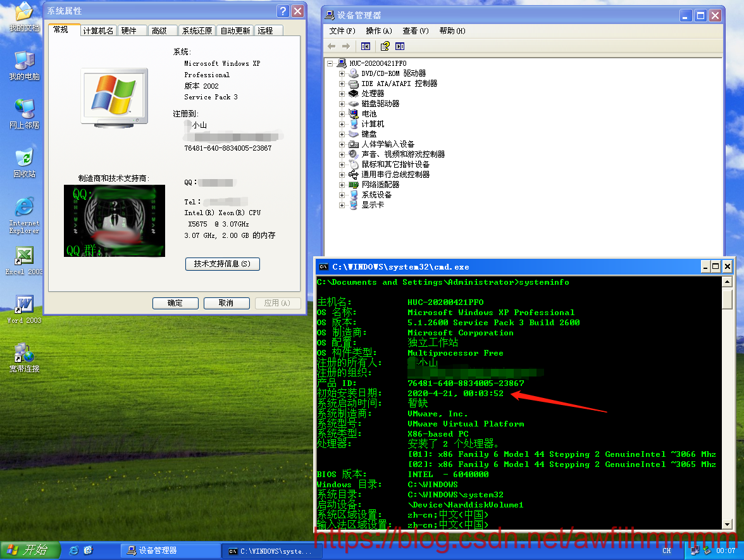Image resolution: width=744 pixels, height=560 pixels.
Task: Select the network adapters device icon
Action: [x=354, y=185]
